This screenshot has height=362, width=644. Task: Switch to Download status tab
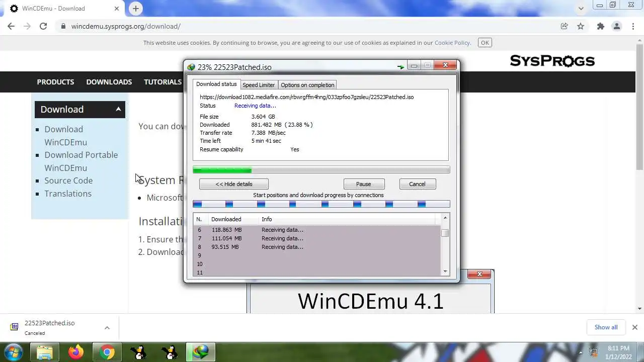(x=216, y=84)
